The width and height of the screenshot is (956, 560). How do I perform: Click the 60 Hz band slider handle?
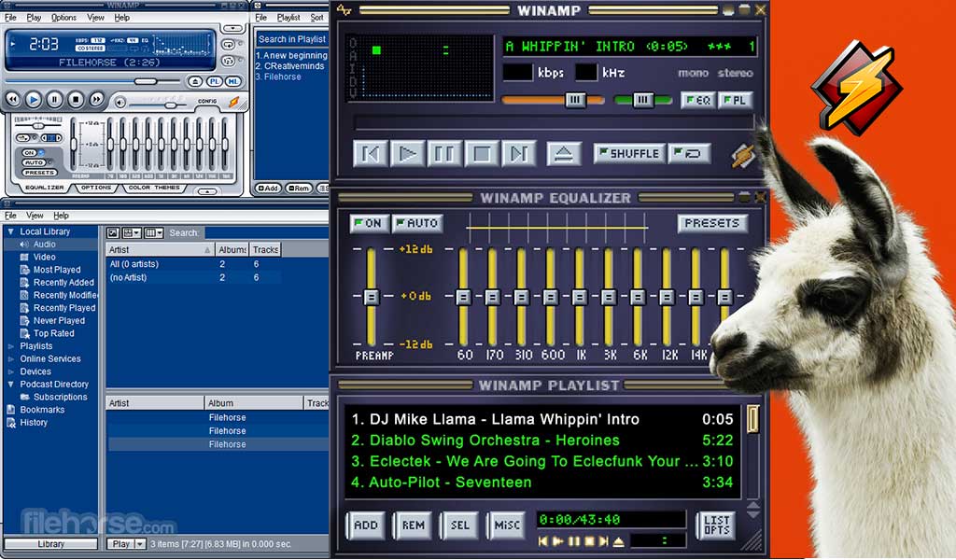click(463, 297)
